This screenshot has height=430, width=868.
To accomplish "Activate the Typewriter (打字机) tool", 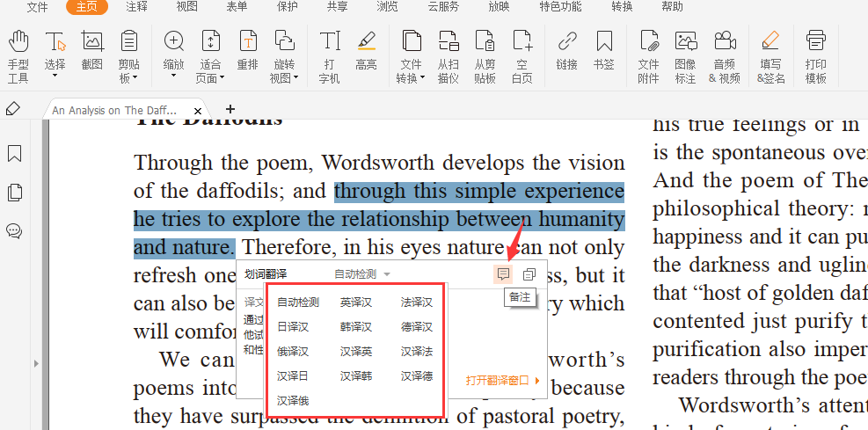I will point(330,52).
